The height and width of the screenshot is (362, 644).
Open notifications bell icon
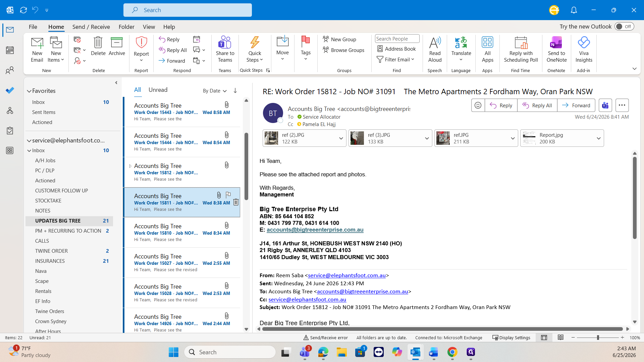(x=574, y=10)
